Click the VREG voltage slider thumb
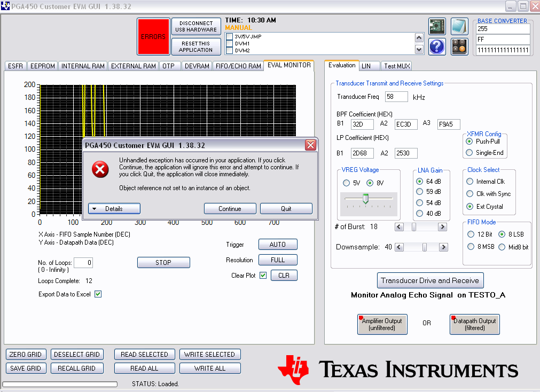540x392 pixels. click(366, 199)
